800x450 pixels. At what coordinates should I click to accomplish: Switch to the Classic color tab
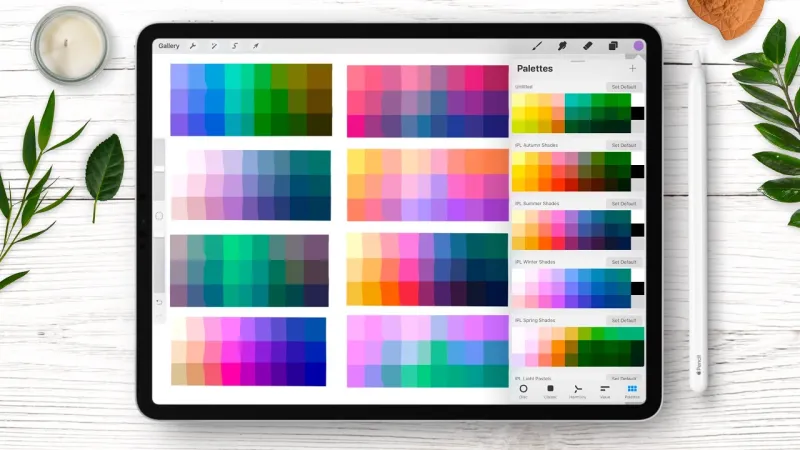(x=550, y=391)
